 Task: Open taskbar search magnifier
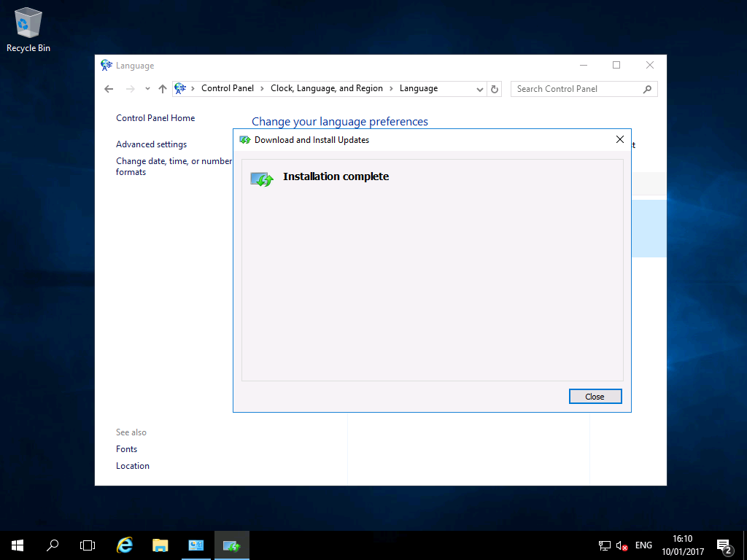click(53, 545)
